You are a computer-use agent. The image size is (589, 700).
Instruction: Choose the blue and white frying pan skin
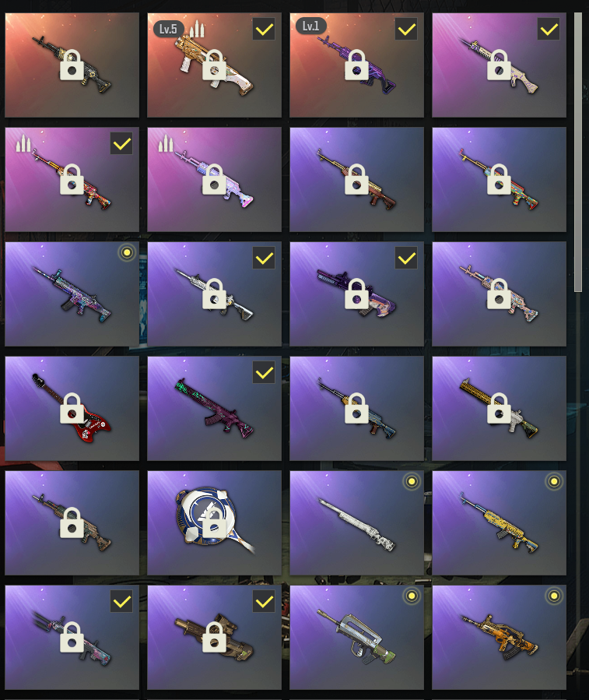pos(214,522)
